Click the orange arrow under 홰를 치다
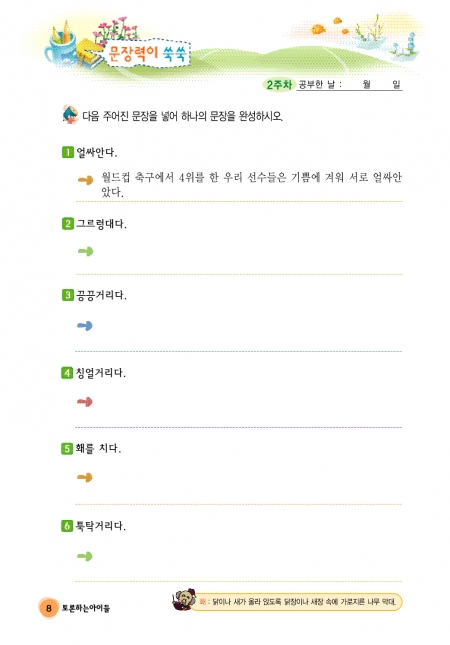This screenshot has height=645, width=450. (x=85, y=477)
